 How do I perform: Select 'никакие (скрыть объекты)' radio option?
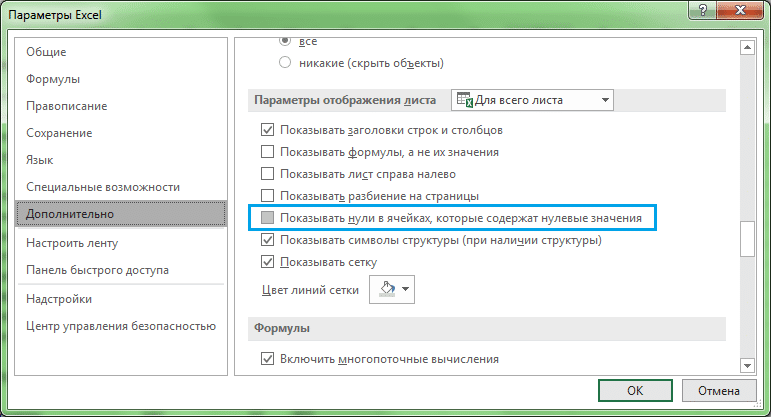[x=285, y=62]
